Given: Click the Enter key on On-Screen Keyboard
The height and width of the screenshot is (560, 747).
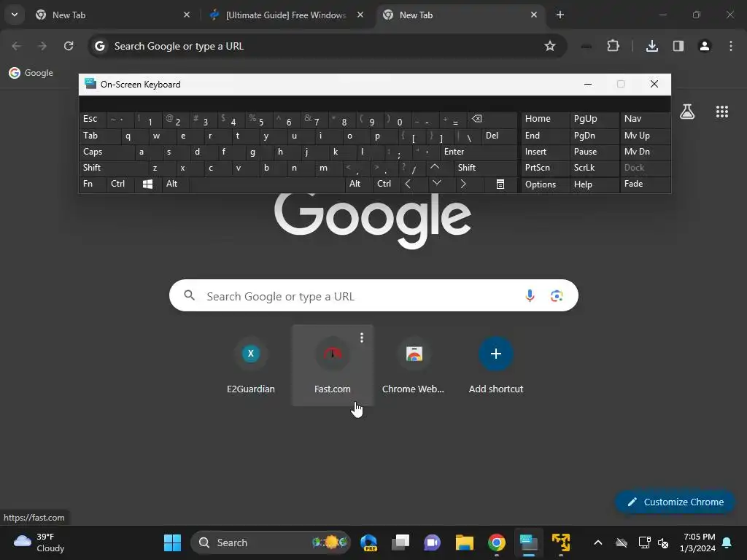Looking at the screenshot, I should coord(479,152).
